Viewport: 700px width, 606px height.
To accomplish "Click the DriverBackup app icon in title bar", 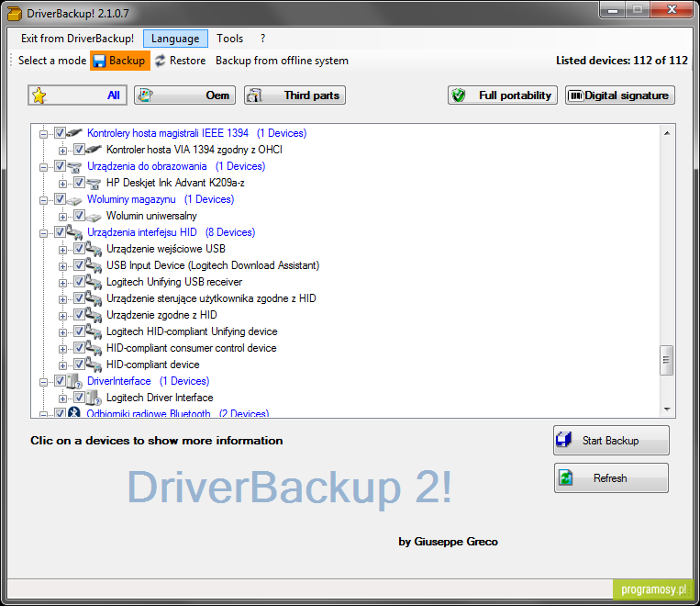I will pos(15,14).
